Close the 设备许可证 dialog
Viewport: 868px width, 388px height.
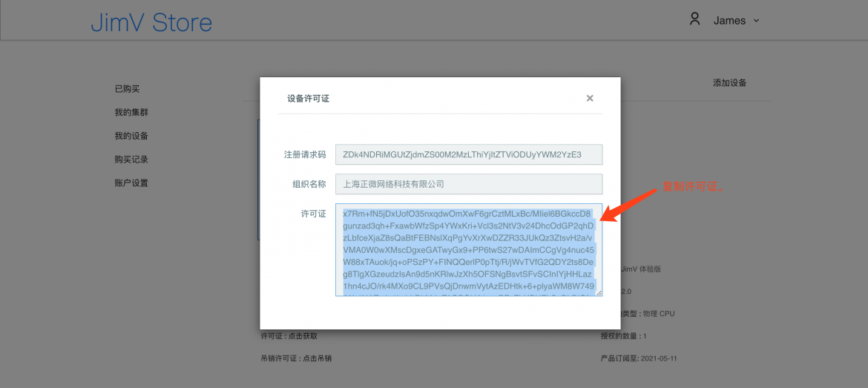click(590, 98)
